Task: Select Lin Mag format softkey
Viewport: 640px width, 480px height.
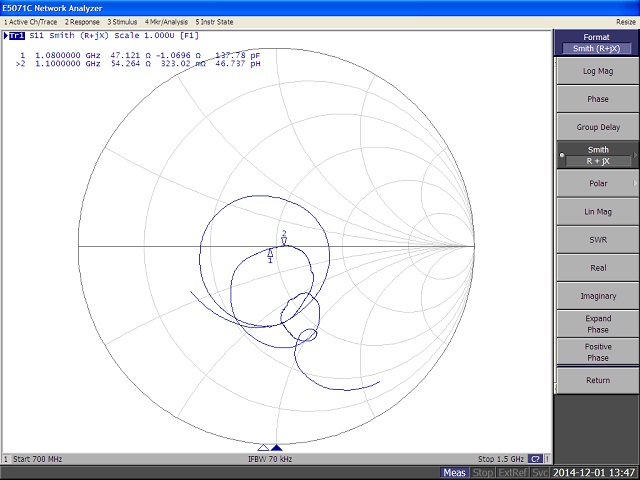Action: 598,212
